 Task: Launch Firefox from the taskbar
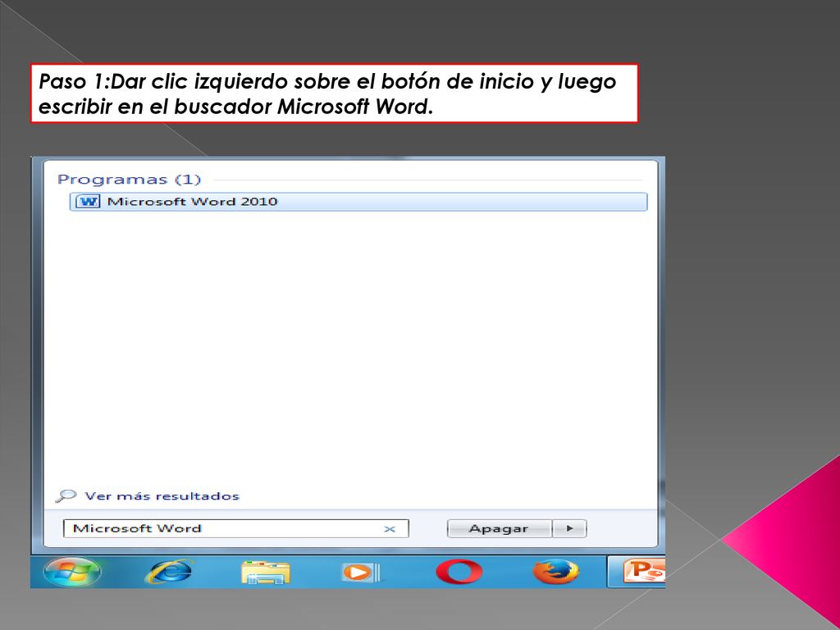click(x=555, y=572)
